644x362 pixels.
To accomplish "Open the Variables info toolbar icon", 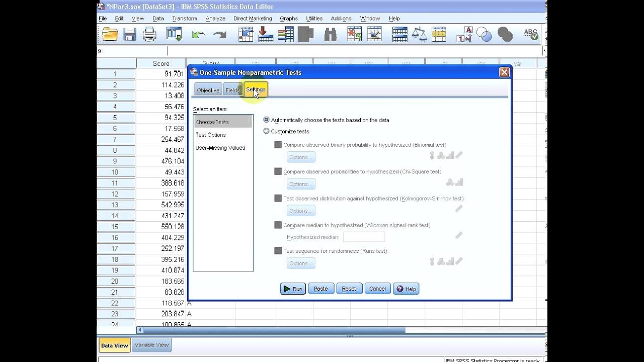I will [x=285, y=35].
